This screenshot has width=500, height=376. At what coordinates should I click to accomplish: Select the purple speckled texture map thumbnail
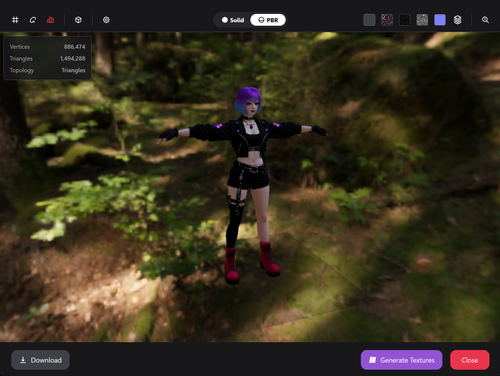pyautogui.click(x=387, y=20)
